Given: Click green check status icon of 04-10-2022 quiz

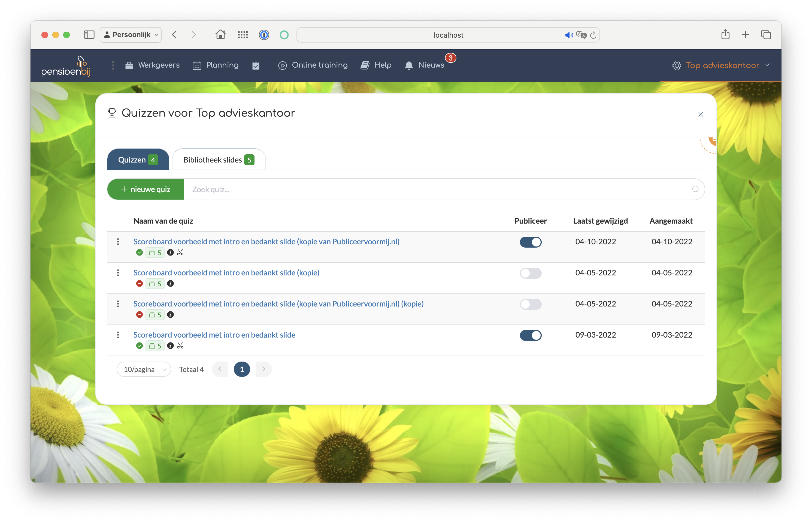Looking at the screenshot, I should click(x=140, y=252).
